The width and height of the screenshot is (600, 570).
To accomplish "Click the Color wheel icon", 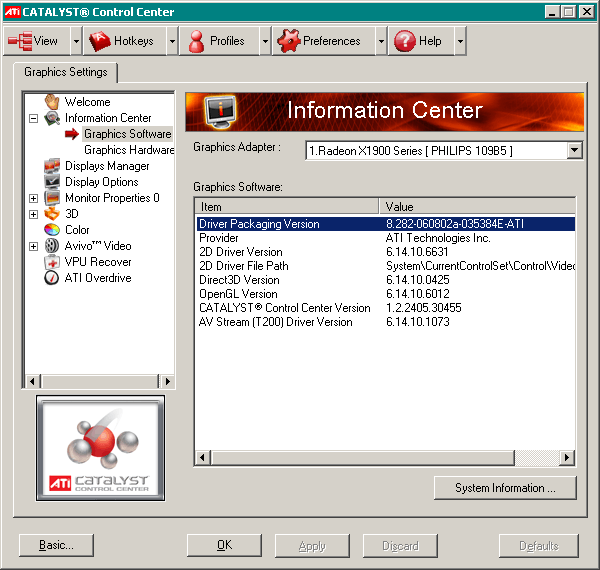I will [52, 230].
